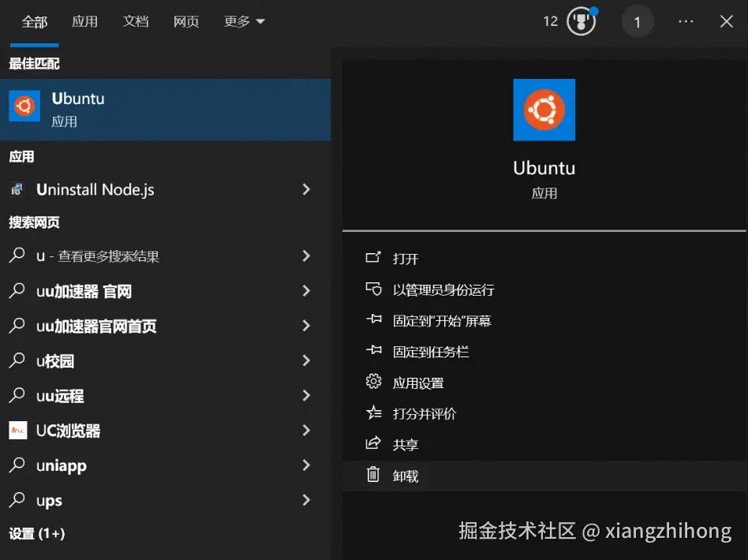Click gear icon for 应用设置
748x560 pixels.
(x=373, y=381)
